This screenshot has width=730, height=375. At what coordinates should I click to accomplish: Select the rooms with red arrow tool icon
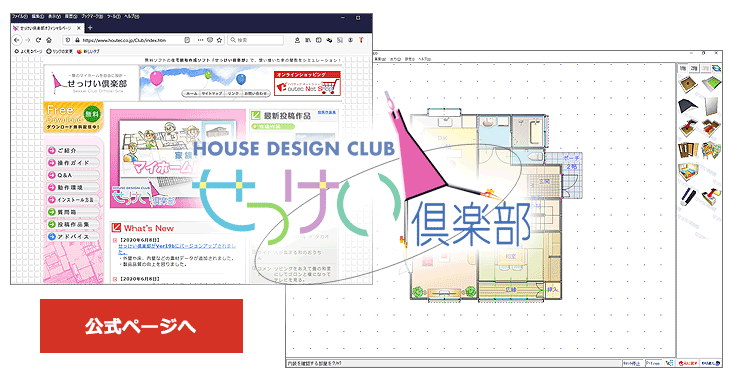click(711, 128)
